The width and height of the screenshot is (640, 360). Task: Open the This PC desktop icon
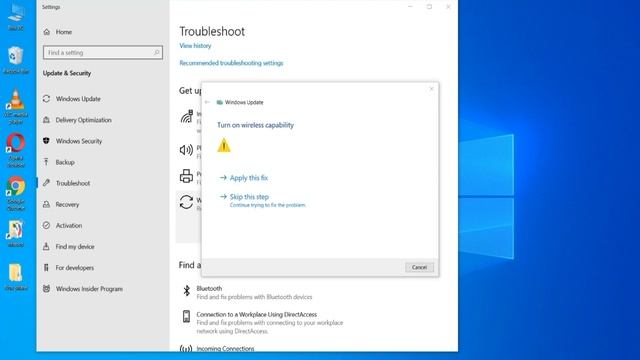click(16, 16)
